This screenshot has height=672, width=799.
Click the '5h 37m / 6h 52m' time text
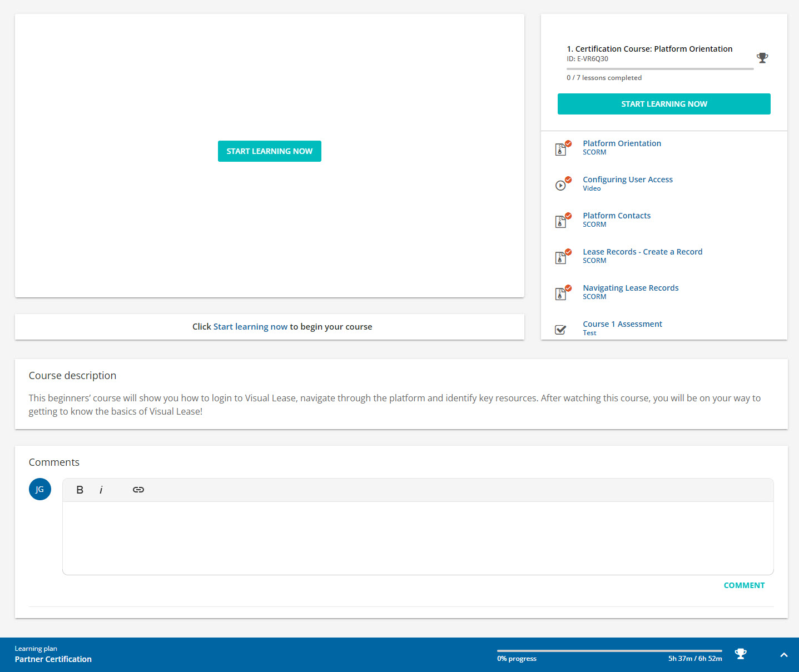tap(695, 659)
